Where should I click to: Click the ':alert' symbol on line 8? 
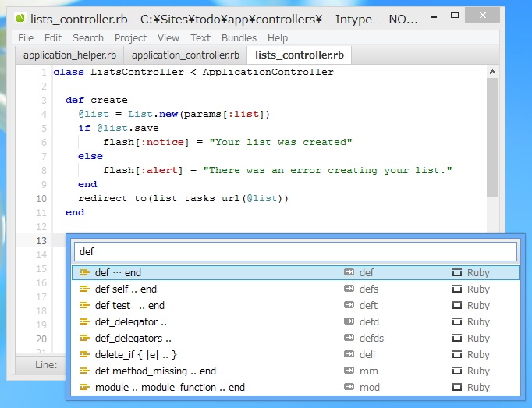pyautogui.click(x=159, y=170)
